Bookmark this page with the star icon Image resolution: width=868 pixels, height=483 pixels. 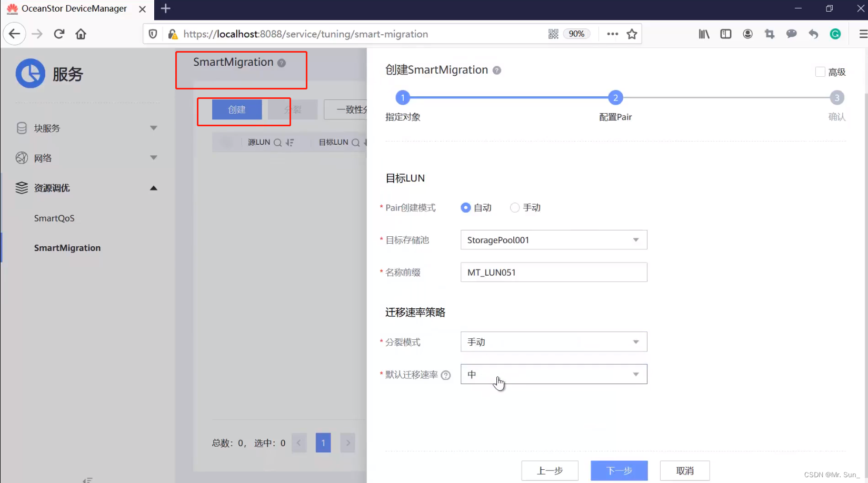(632, 34)
